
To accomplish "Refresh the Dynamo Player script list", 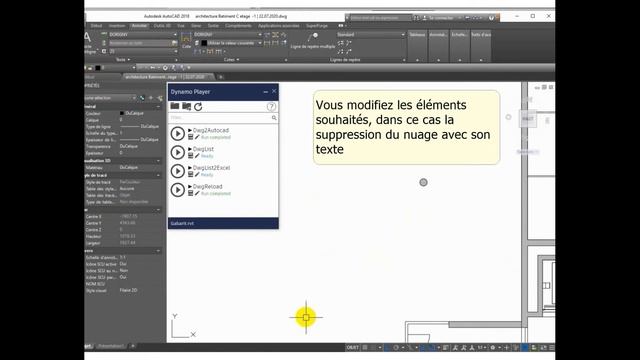I will (198, 107).
